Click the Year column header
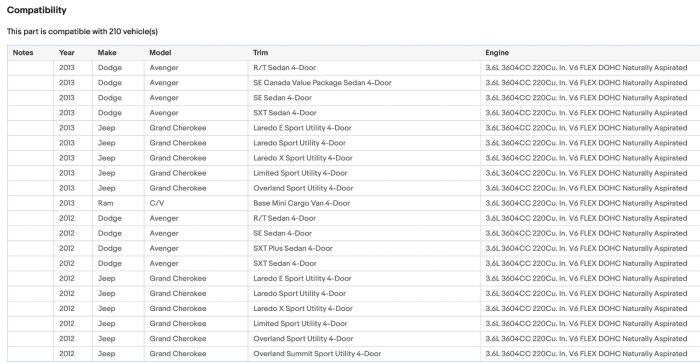 (67, 53)
